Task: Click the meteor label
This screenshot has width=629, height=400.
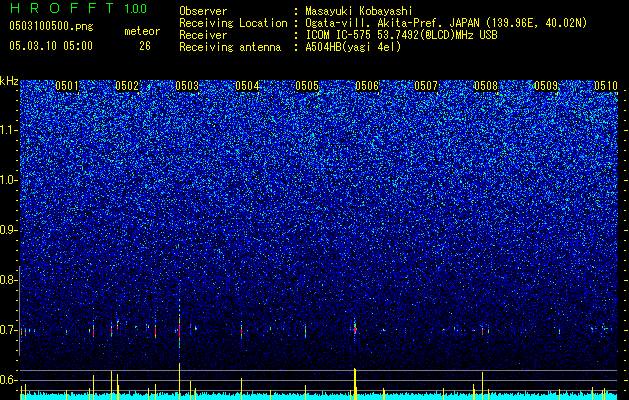Action: point(142,31)
